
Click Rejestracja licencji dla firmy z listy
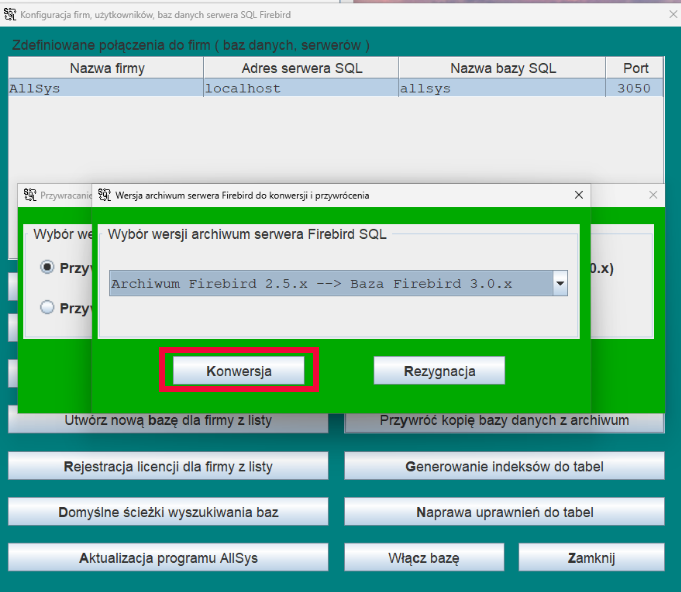click(x=168, y=466)
